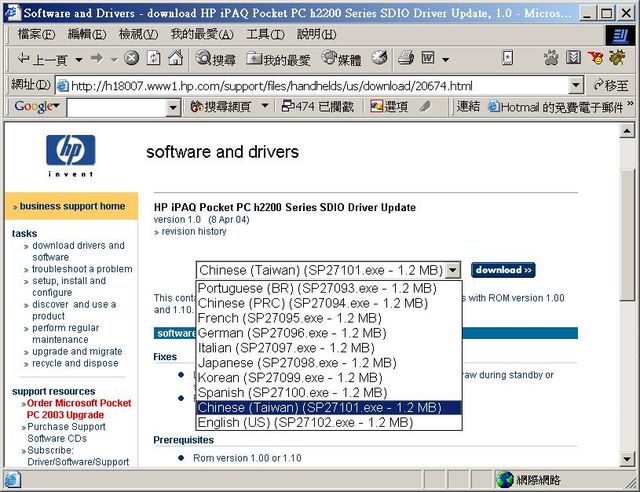Screen dimensions: 640x492
Task: Open the Favorites (我的最愛) menu
Action: tap(202, 34)
